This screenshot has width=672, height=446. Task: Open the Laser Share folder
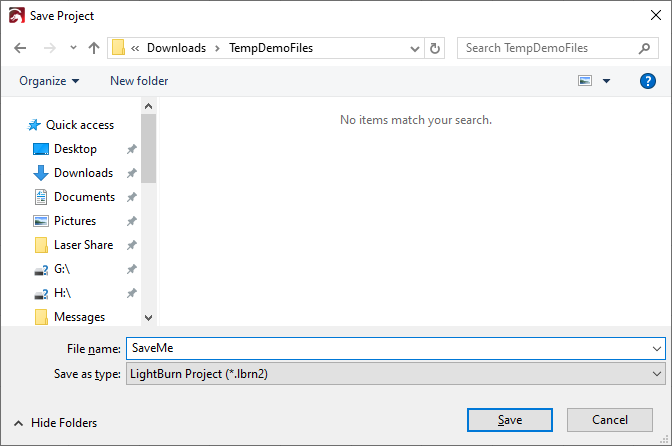click(x=83, y=245)
